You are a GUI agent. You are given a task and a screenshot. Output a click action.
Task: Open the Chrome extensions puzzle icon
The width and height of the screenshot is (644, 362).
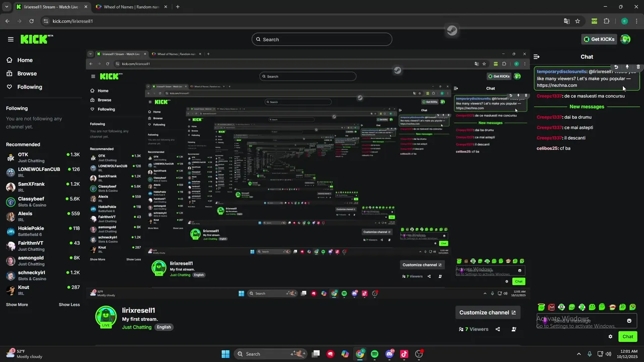click(x=606, y=21)
